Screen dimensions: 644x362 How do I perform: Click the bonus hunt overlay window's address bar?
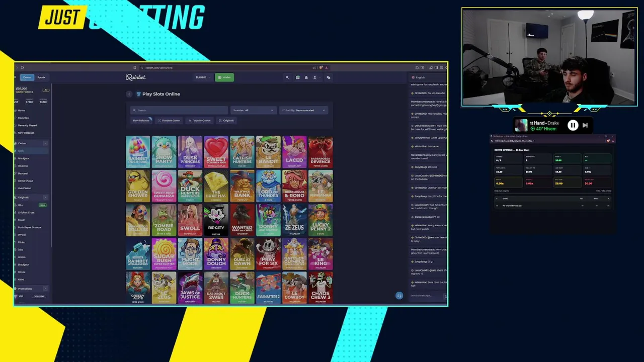pos(548,141)
